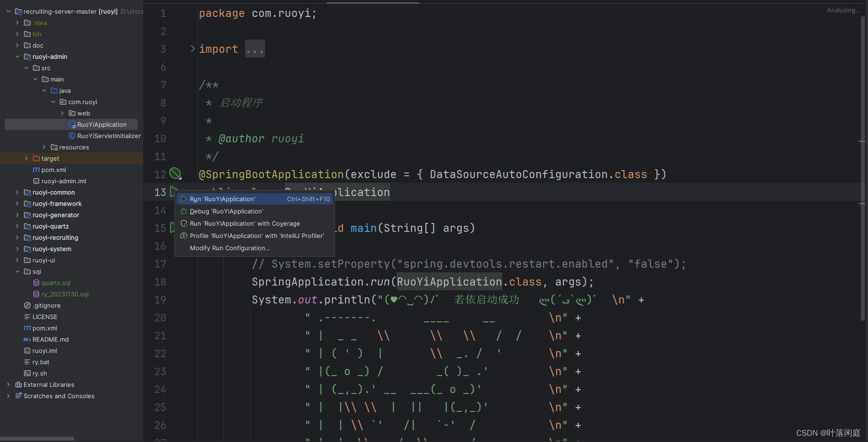Click Scratches and Consoles icon
This screenshot has height=442, width=868.
click(18, 396)
